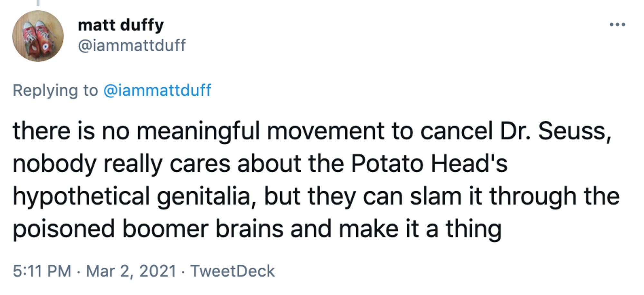
Task: Open the blue @iammattduff reply mention
Action: [x=157, y=90]
